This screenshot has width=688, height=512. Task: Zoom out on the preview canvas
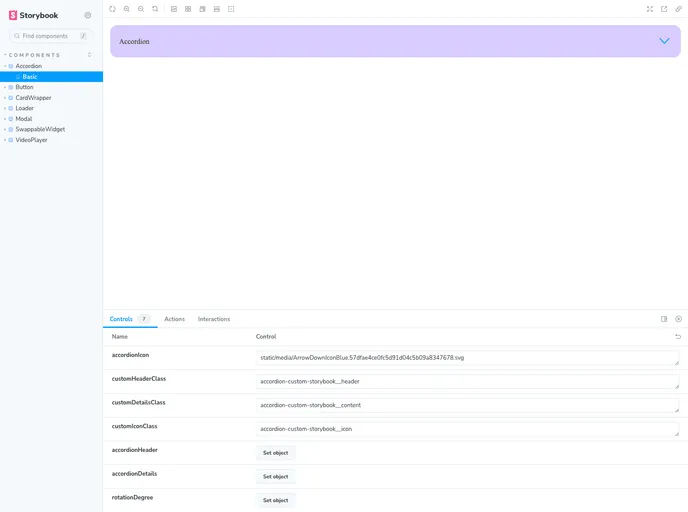point(141,9)
